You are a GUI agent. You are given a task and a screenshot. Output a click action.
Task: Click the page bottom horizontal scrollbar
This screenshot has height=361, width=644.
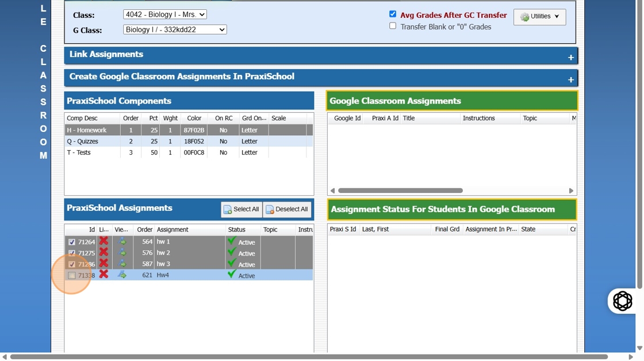pos(309,356)
